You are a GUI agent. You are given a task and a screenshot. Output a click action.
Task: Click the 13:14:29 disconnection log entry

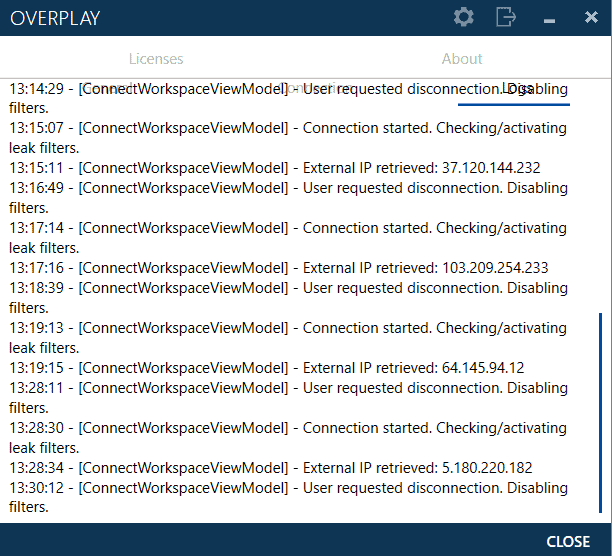point(288,98)
